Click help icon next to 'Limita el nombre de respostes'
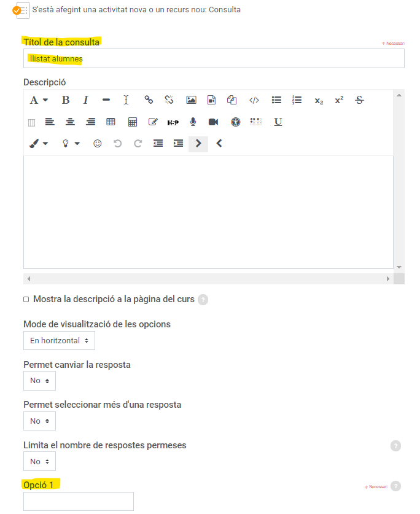This screenshot has width=420, height=514. click(x=395, y=446)
